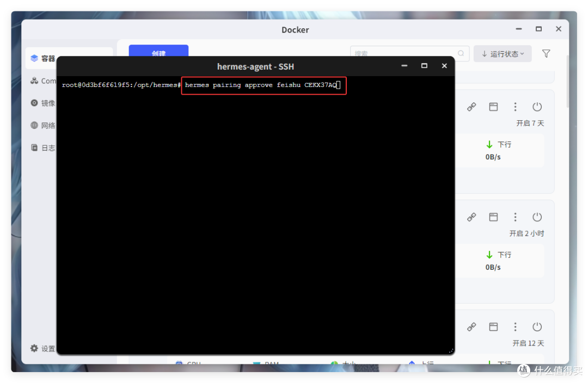Maximize the hermes-agent SSH window
The width and height of the screenshot is (588, 383).
[x=424, y=66]
